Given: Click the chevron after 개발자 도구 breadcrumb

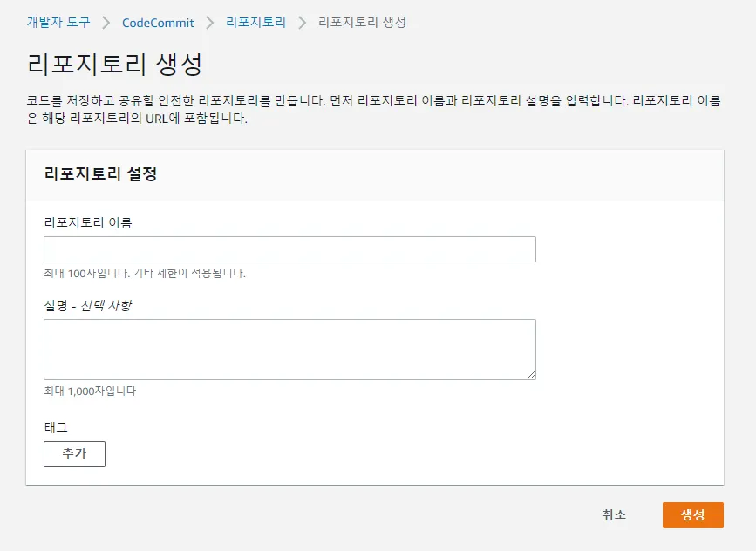Looking at the screenshot, I should [x=106, y=23].
